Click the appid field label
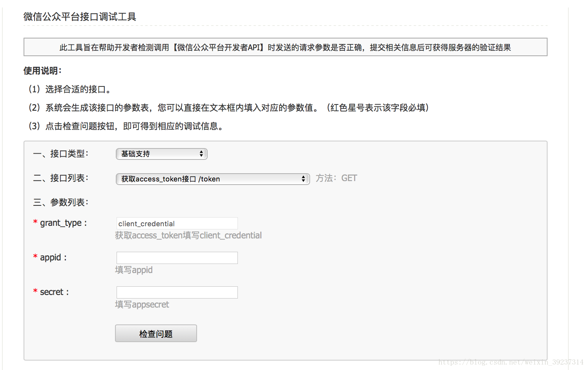Viewport: 588px width, 370px height. [53, 258]
